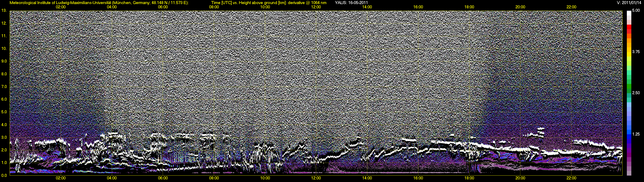Select the 20:00 tick label on the bottom axis
This screenshot has height=182, width=644.
coord(520,178)
